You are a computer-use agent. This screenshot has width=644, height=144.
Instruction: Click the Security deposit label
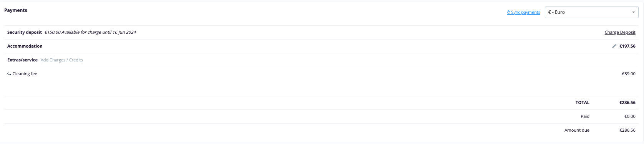pos(25,32)
